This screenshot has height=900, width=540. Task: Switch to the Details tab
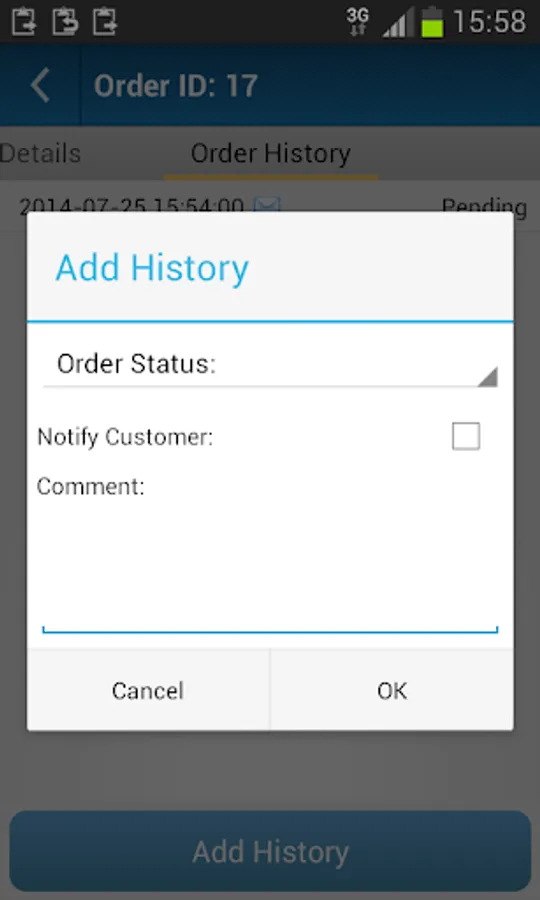click(40, 153)
